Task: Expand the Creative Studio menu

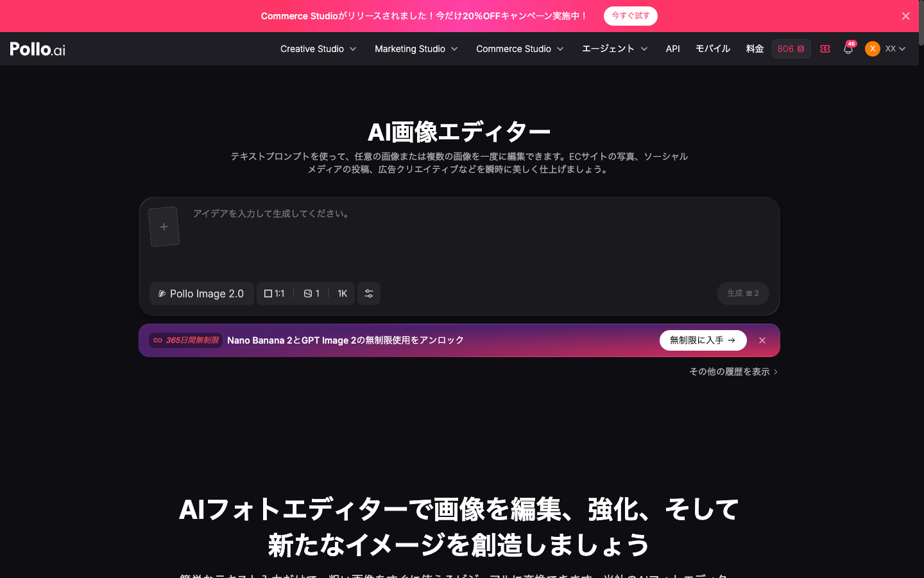Action: click(x=318, y=49)
